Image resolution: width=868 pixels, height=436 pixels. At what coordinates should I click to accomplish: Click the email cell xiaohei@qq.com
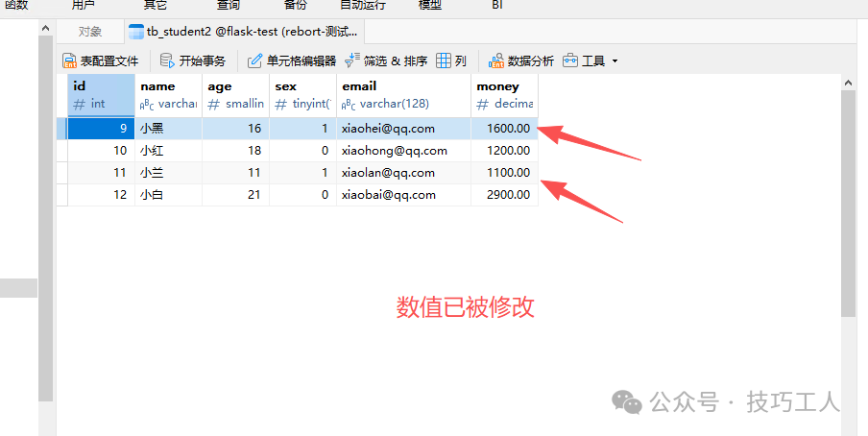point(403,129)
